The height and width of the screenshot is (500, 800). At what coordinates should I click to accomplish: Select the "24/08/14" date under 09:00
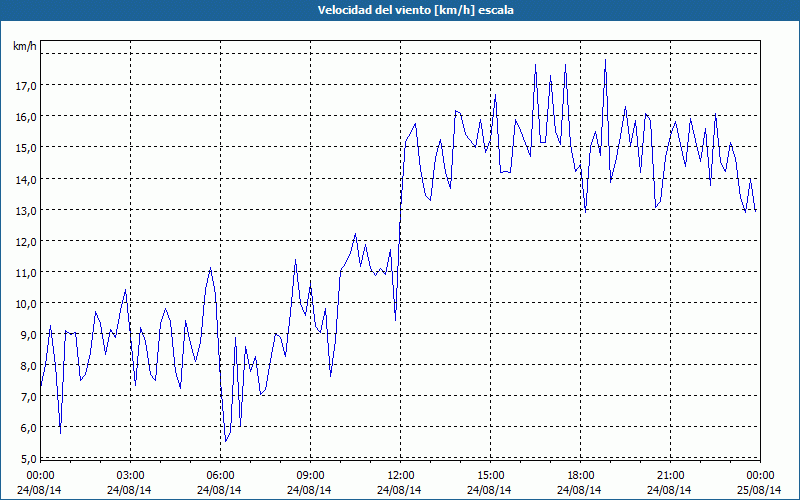click(x=309, y=490)
